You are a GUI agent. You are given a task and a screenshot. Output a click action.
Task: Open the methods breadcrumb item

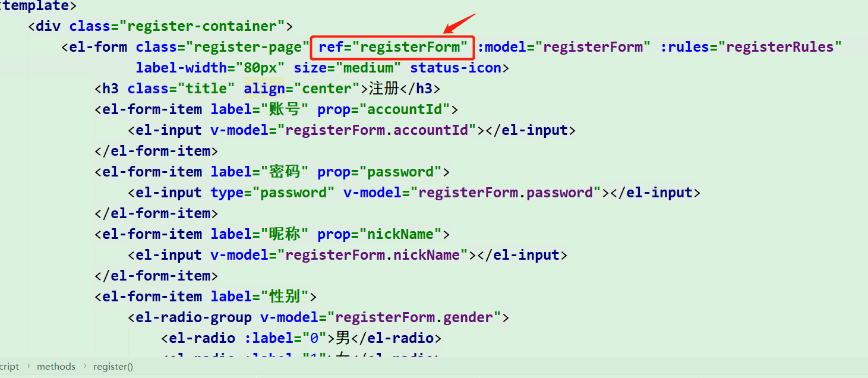(x=56, y=367)
